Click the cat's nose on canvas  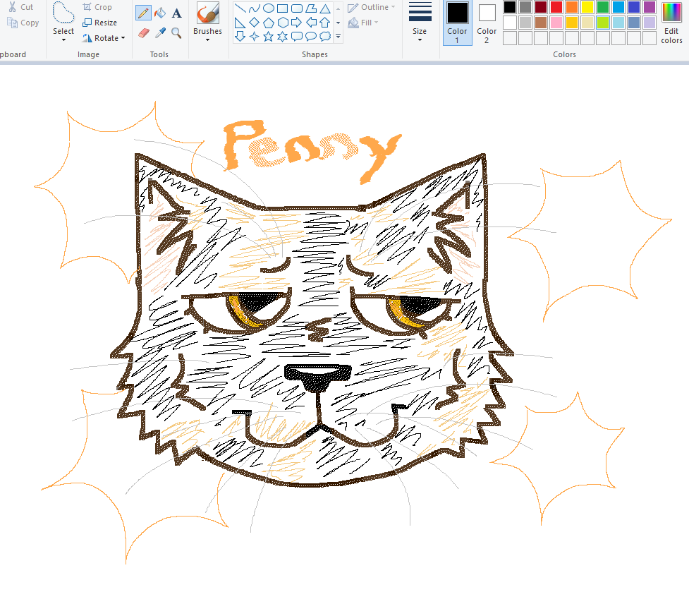click(317, 377)
